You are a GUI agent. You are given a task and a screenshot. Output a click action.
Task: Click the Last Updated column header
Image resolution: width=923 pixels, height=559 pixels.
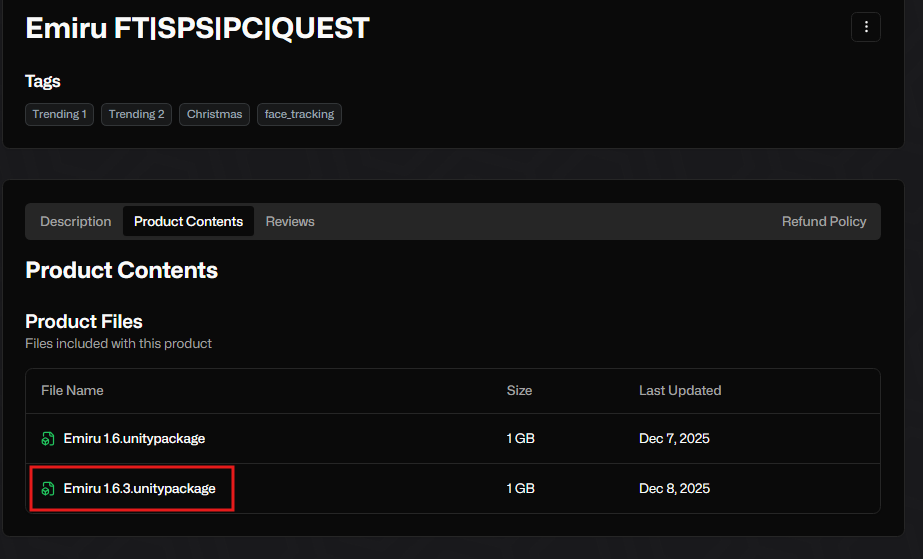tap(680, 391)
